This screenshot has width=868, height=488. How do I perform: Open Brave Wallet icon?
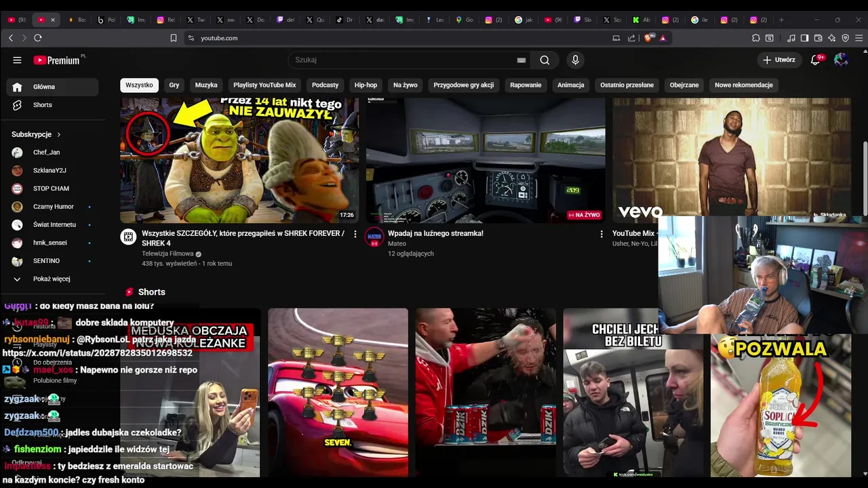(818, 38)
